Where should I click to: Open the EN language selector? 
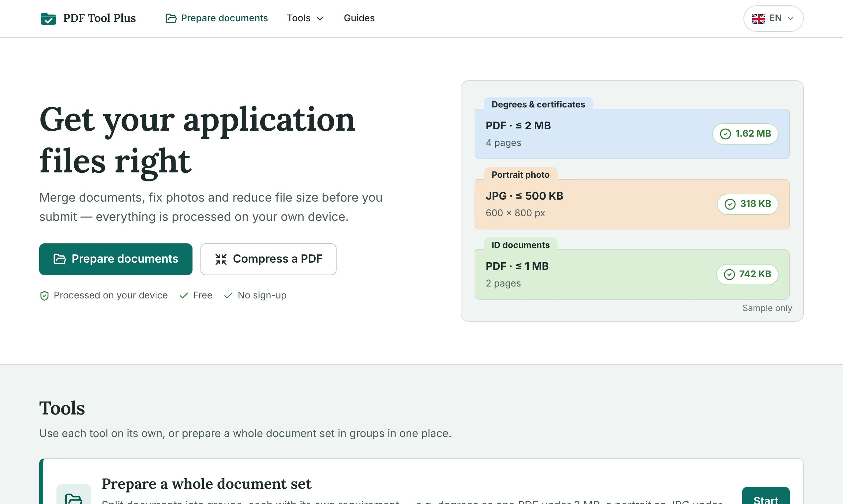click(773, 18)
